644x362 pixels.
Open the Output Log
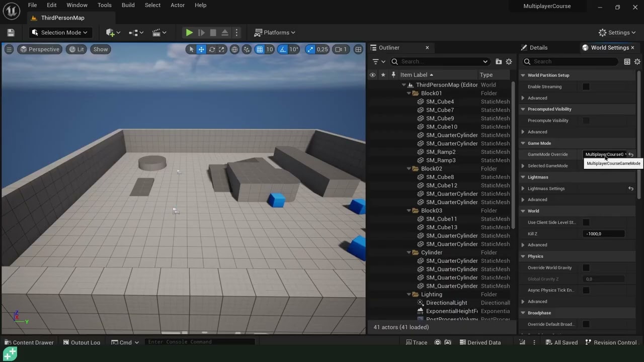(x=82, y=342)
